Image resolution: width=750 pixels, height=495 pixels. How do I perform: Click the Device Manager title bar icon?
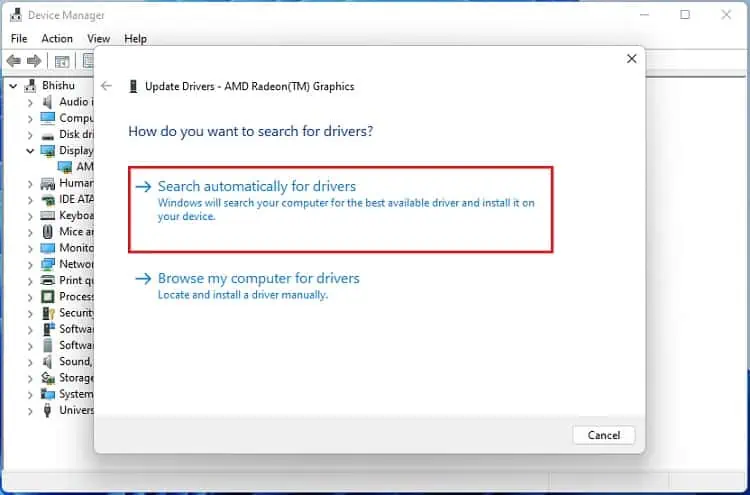coord(16,15)
